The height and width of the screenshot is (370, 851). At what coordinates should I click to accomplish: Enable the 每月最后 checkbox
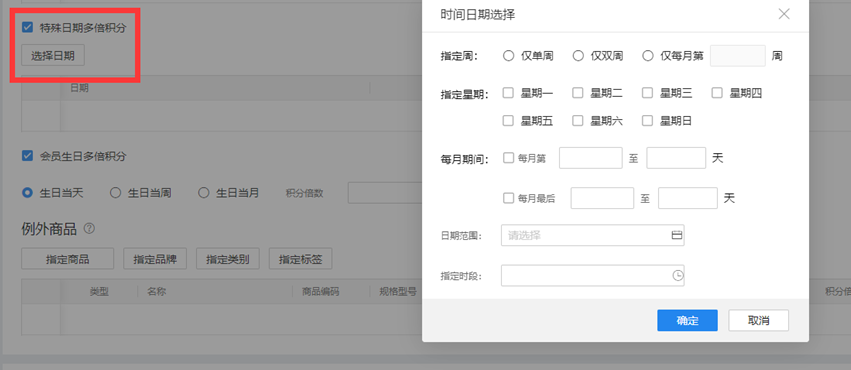pyautogui.click(x=508, y=198)
